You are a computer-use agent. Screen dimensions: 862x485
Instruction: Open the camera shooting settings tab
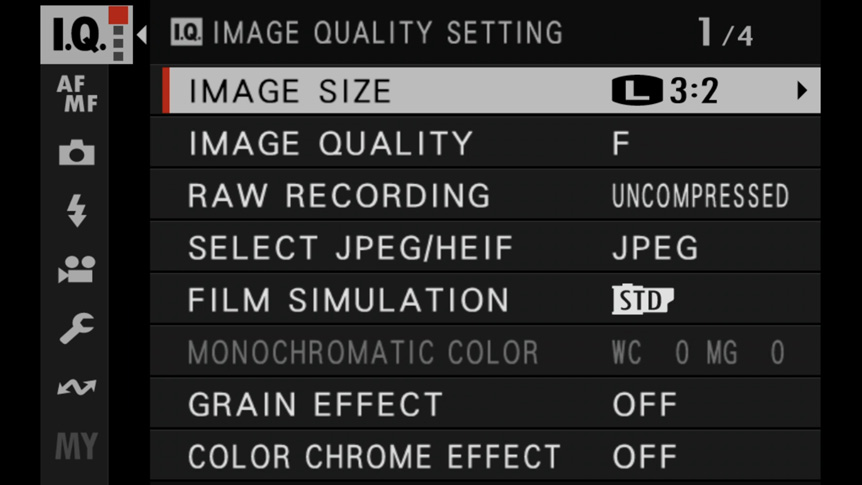pyautogui.click(x=76, y=152)
